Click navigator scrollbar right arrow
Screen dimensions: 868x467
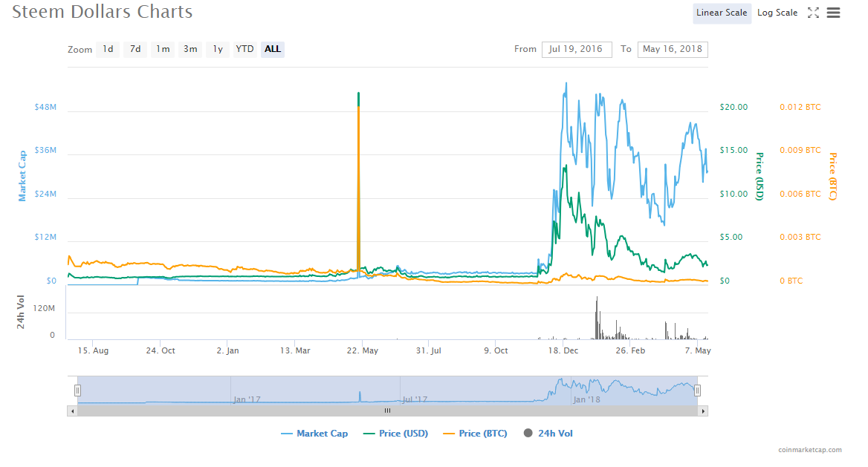tap(703, 411)
